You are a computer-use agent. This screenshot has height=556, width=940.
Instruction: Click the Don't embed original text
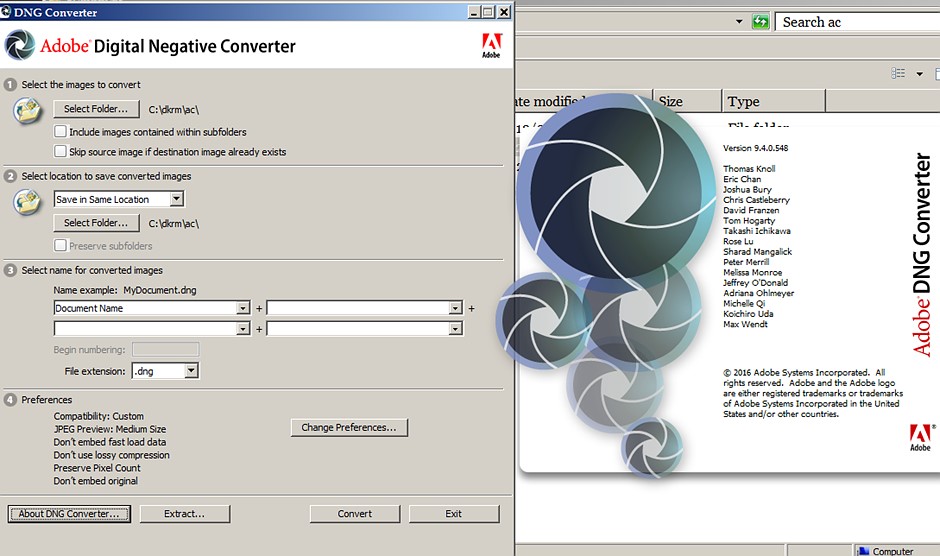click(x=95, y=481)
